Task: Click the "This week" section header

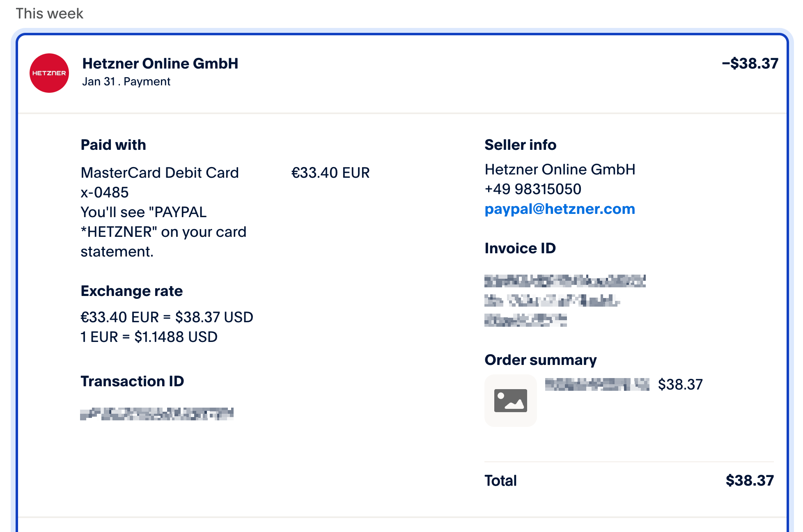Action: [49, 14]
